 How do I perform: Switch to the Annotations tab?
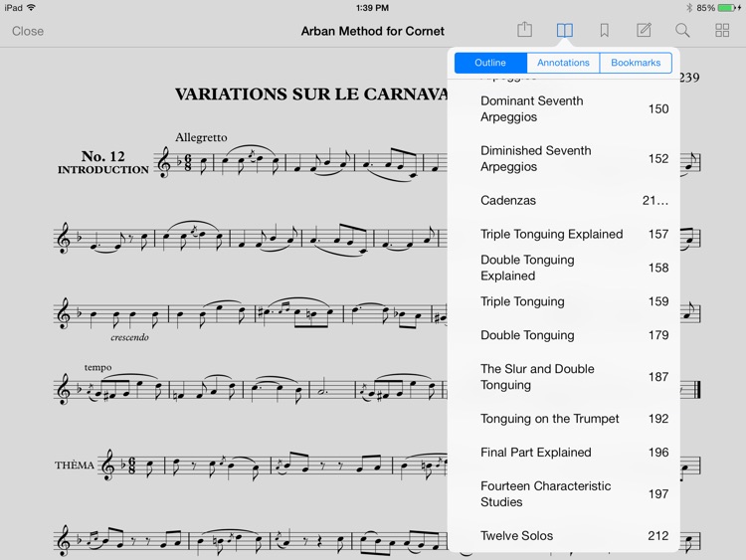pos(563,63)
